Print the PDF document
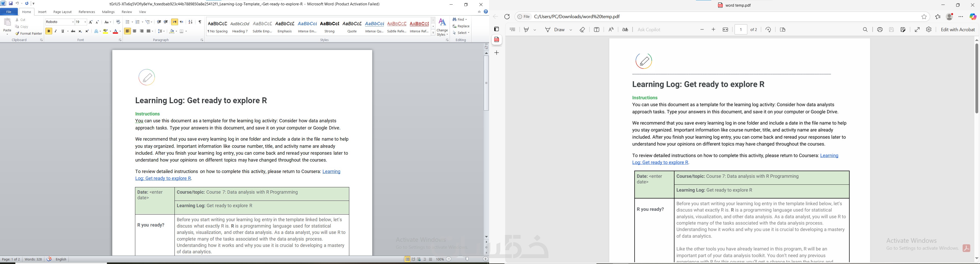 (x=880, y=30)
